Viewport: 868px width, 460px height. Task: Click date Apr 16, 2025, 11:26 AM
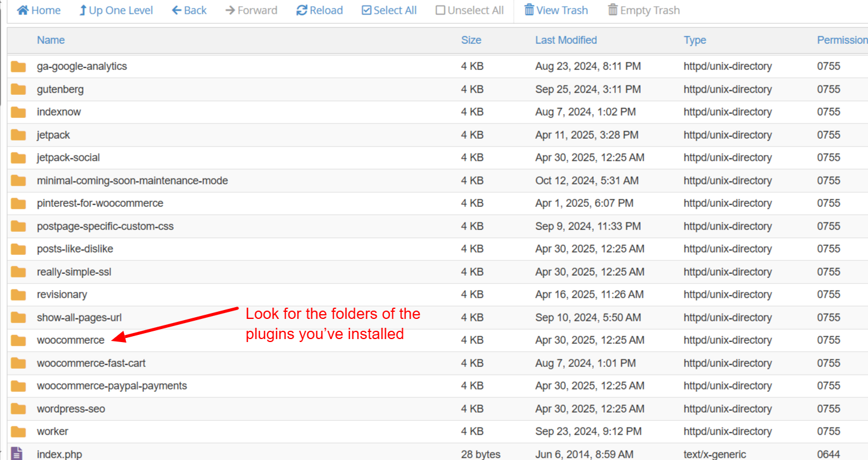click(589, 295)
